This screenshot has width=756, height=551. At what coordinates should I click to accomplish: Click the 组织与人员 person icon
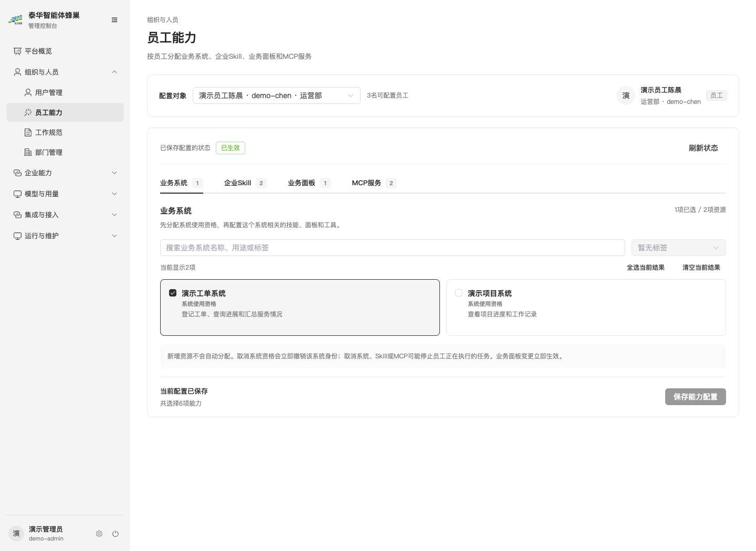click(x=17, y=72)
